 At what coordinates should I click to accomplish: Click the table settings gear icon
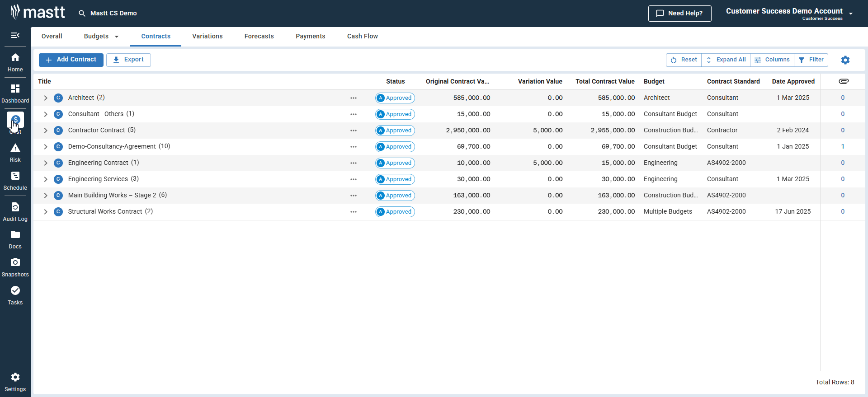845,60
